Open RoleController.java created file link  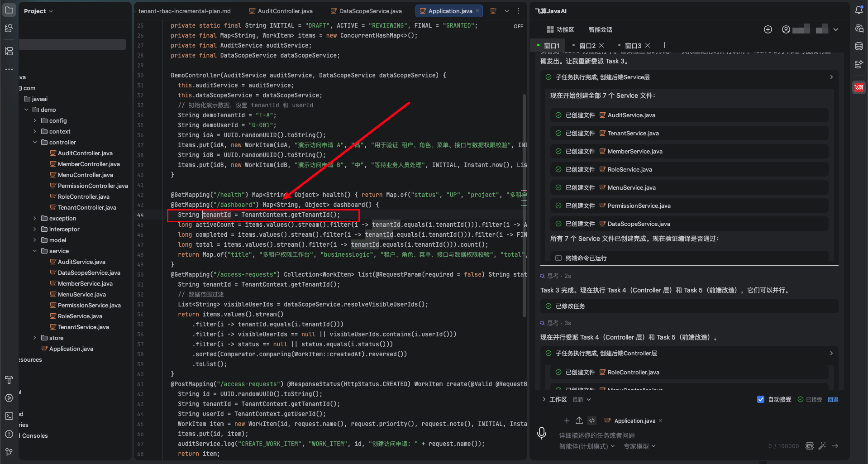coord(634,372)
